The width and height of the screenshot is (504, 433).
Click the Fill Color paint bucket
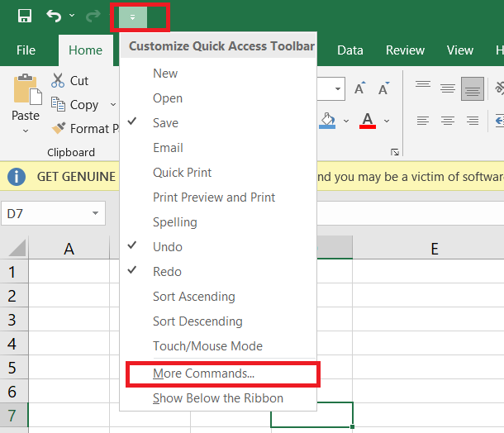pos(327,121)
